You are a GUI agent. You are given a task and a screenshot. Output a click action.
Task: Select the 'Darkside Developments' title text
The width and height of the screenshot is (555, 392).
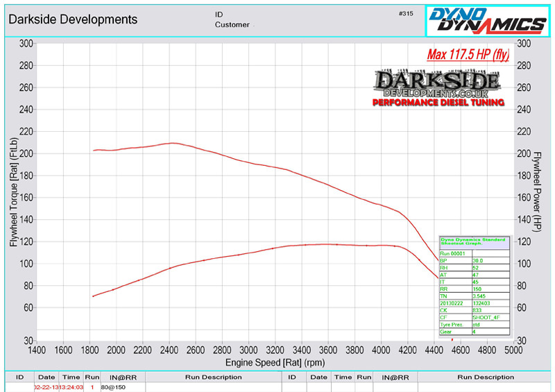click(x=73, y=19)
